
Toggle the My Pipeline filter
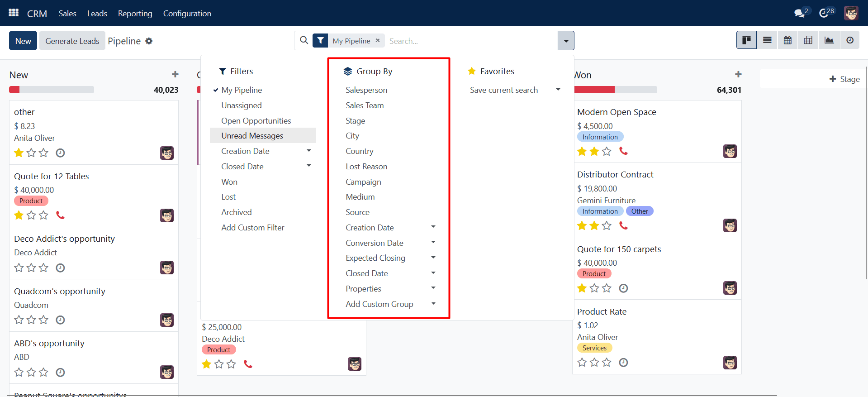tap(262, 90)
